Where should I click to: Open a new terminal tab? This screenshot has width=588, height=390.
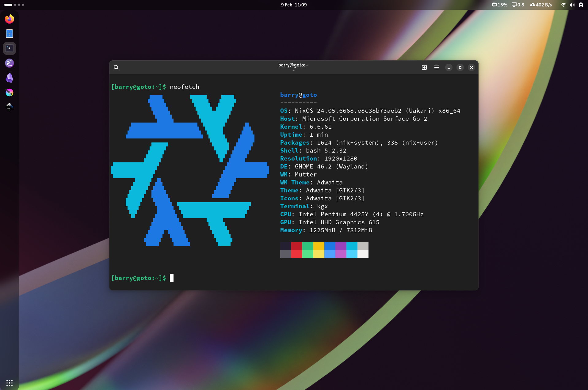(x=424, y=67)
